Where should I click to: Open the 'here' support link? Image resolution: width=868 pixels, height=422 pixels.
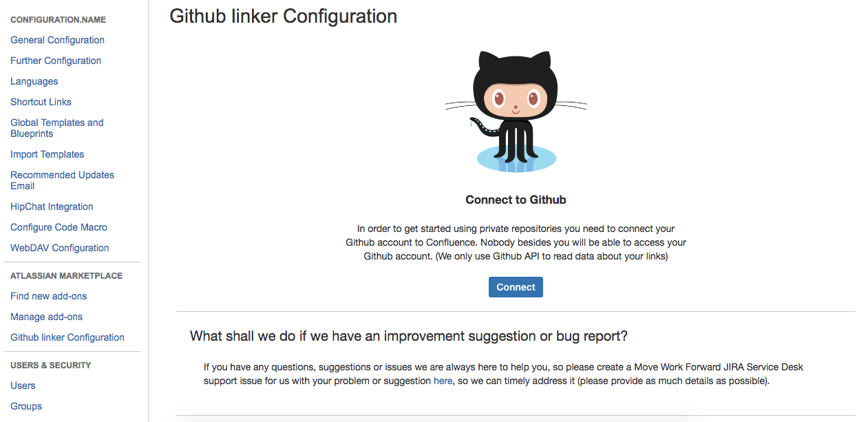coord(443,381)
